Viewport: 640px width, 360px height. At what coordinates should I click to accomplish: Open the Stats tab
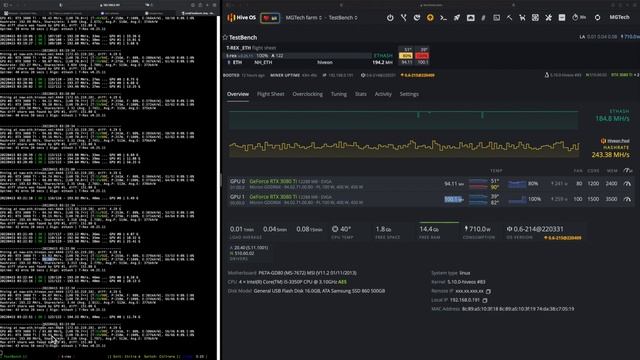(x=360, y=94)
